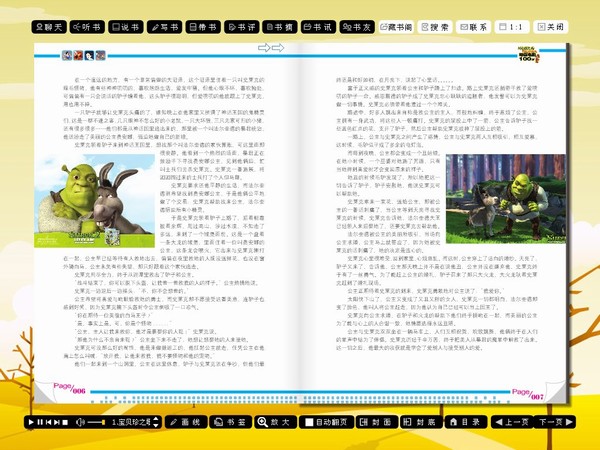Stop audio playback
The height and width of the screenshot is (450, 600).
[65, 422]
